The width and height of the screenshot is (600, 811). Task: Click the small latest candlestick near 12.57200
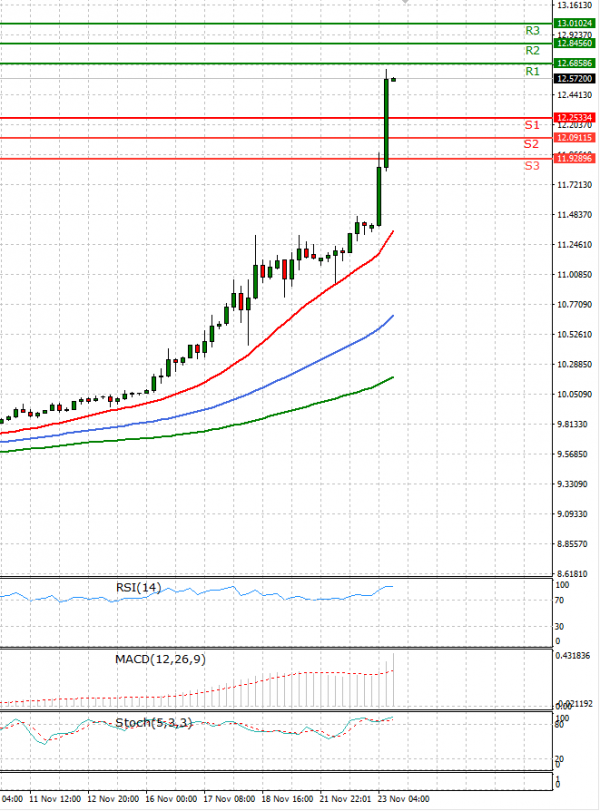click(394, 79)
